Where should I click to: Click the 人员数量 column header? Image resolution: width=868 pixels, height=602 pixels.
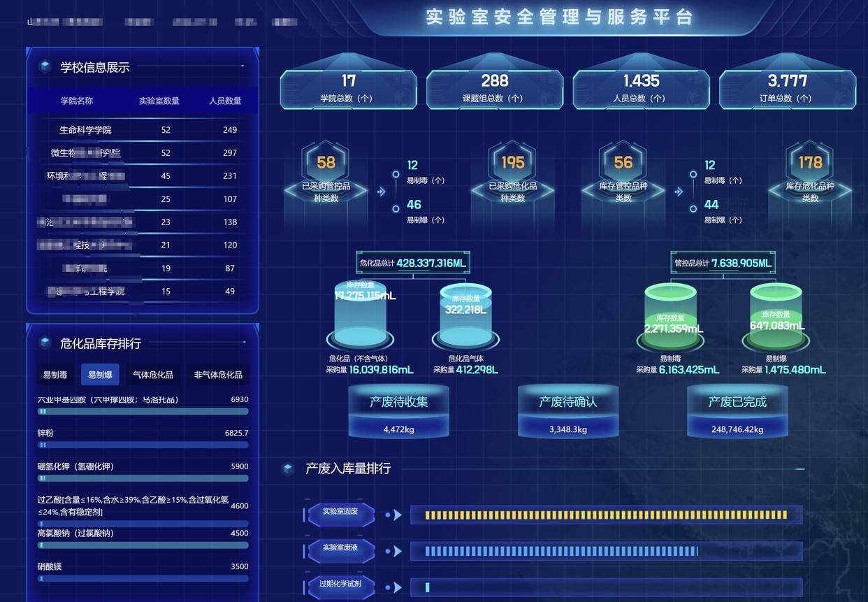point(225,101)
